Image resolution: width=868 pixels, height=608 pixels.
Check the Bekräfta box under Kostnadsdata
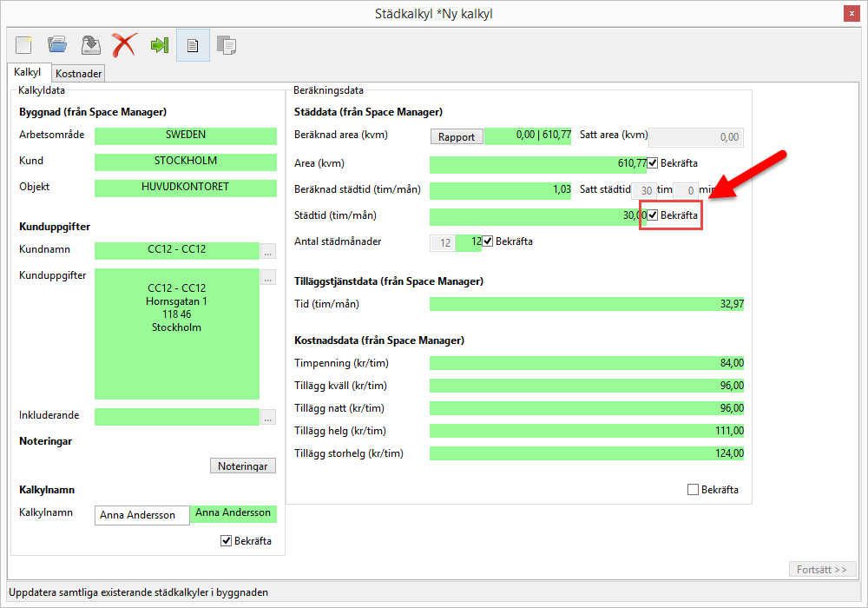(x=693, y=490)
